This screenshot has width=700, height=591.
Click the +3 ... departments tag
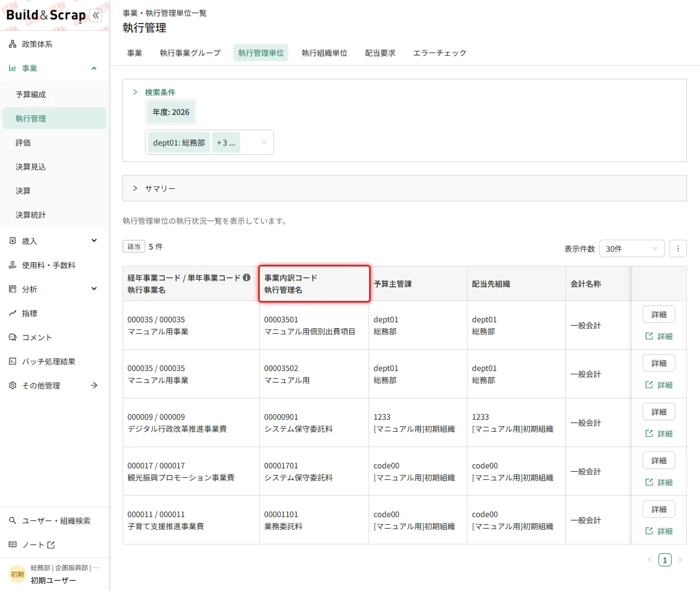(226, 143)
